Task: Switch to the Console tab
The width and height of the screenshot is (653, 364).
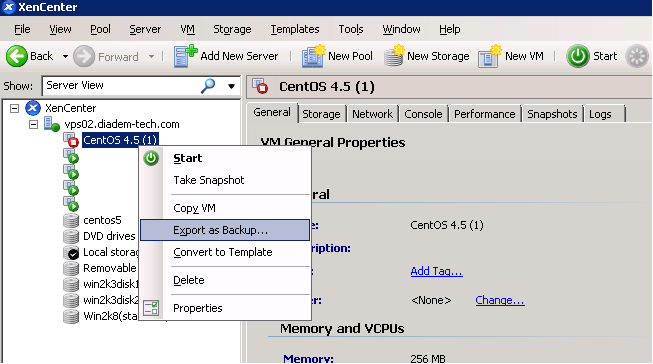Action: [x=423, y=114]
